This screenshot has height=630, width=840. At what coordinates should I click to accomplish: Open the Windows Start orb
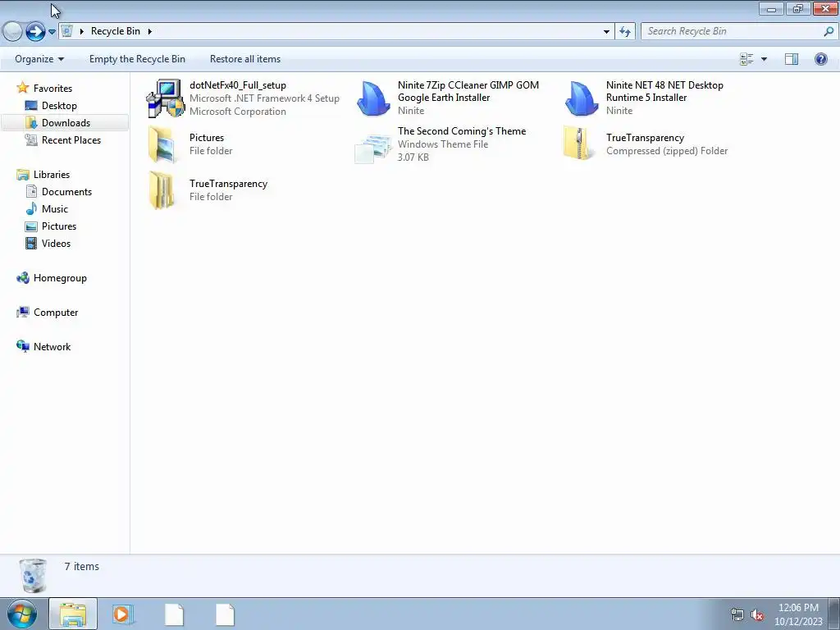coord(21,614)
